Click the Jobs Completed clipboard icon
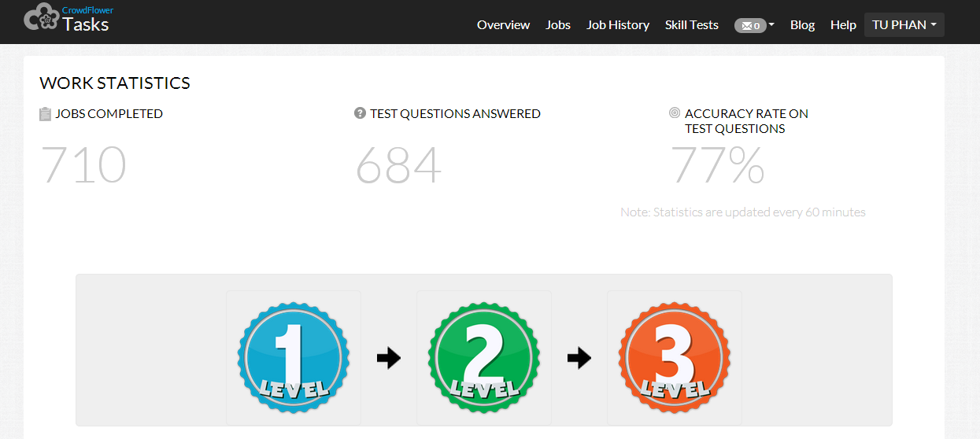Viewport: 980px width, 439px height. click(x=46, y=114)
